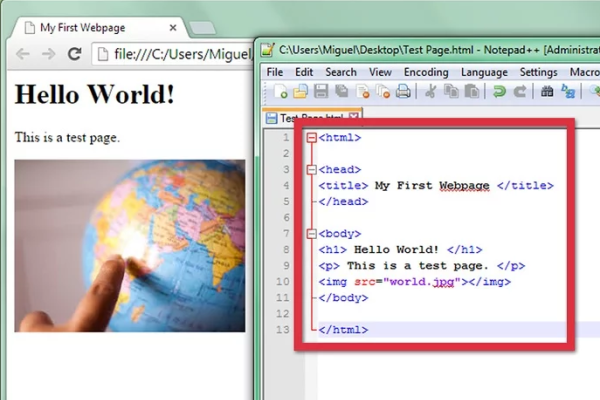Screen dimensions: 600x400
Task: Collapse the <body> fold marker on line 7
Action: pyautogui.click(x=312, y=233)
